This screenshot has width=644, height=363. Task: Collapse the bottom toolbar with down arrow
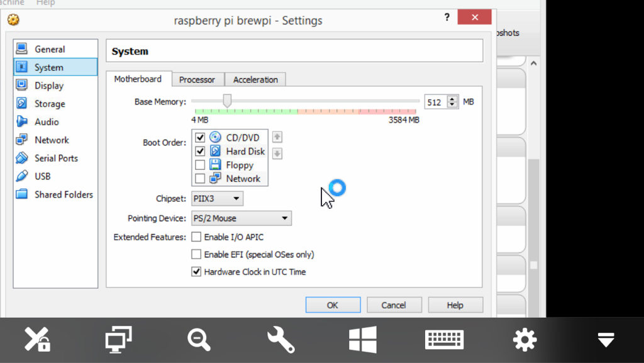606,340
